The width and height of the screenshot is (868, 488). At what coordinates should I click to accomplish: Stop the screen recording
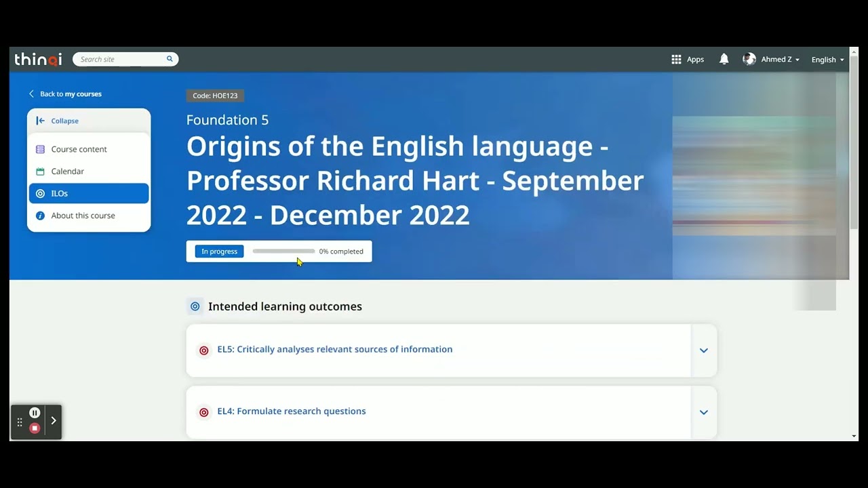coord(35,428)
